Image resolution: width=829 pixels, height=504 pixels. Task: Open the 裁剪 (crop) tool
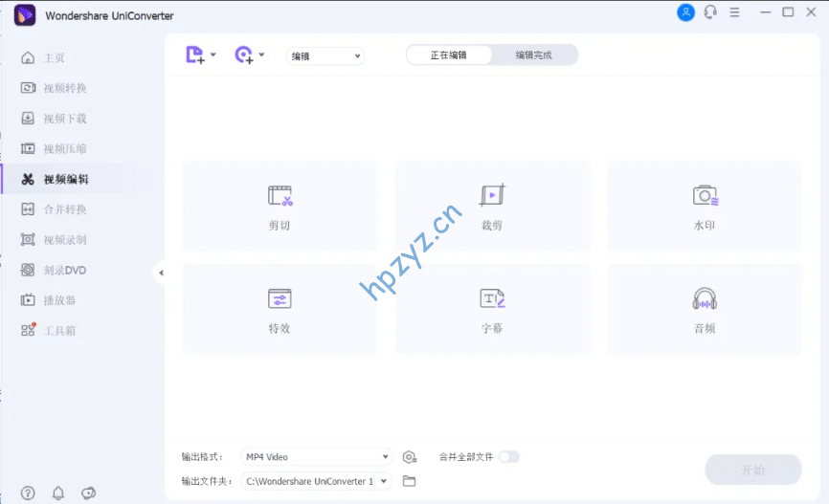(x=492, y=196)
